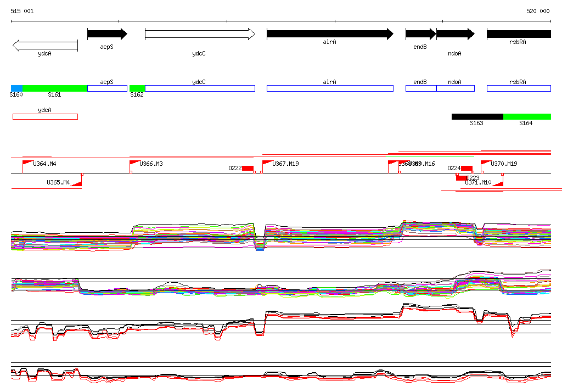Click the red flag icon beside U367.M19
Screen dimensions: 562x392
pos(267,163)
